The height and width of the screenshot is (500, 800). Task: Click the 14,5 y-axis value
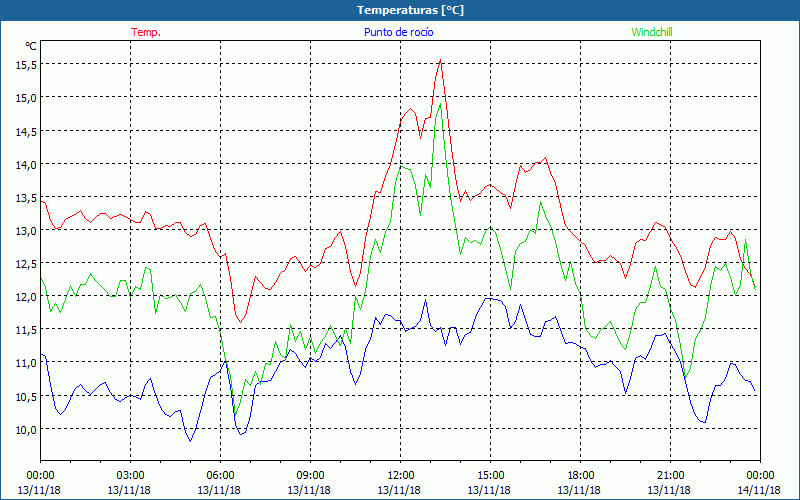(x=27, y=131)
